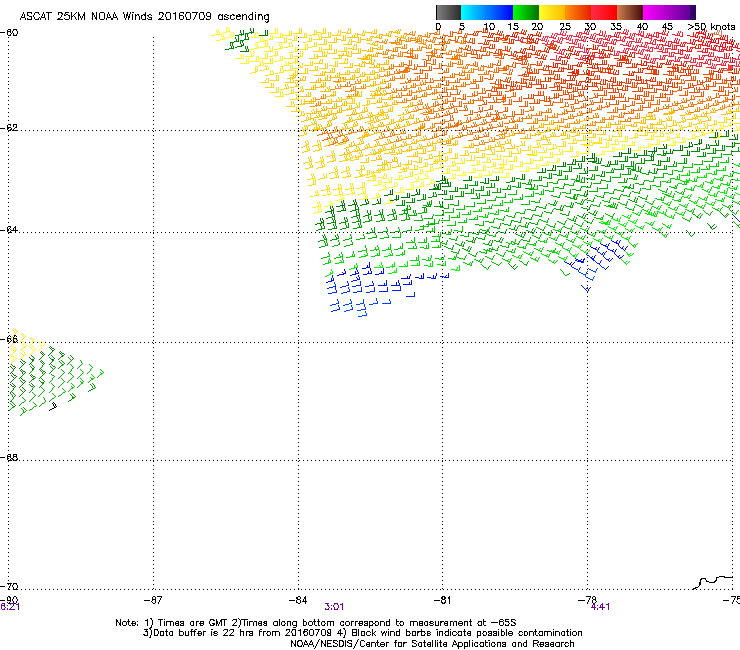Click the green 15-20 knots color band

point(526,12)
